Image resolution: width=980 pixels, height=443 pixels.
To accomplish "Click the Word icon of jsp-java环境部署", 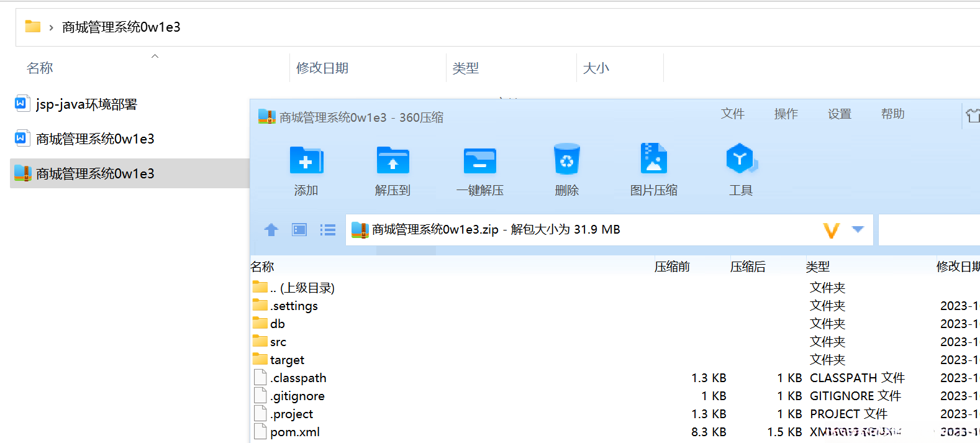I will 21,103.
